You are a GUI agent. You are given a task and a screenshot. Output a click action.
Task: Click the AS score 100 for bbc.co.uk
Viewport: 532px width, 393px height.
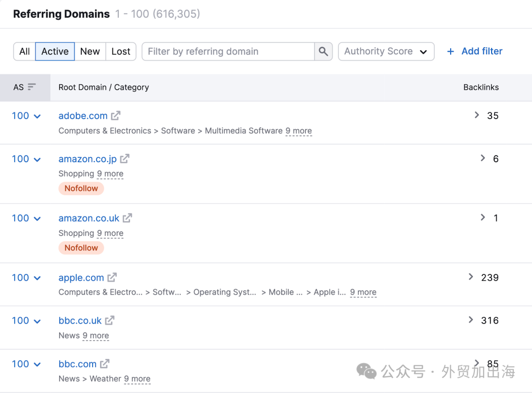click(x=20, y=321)
